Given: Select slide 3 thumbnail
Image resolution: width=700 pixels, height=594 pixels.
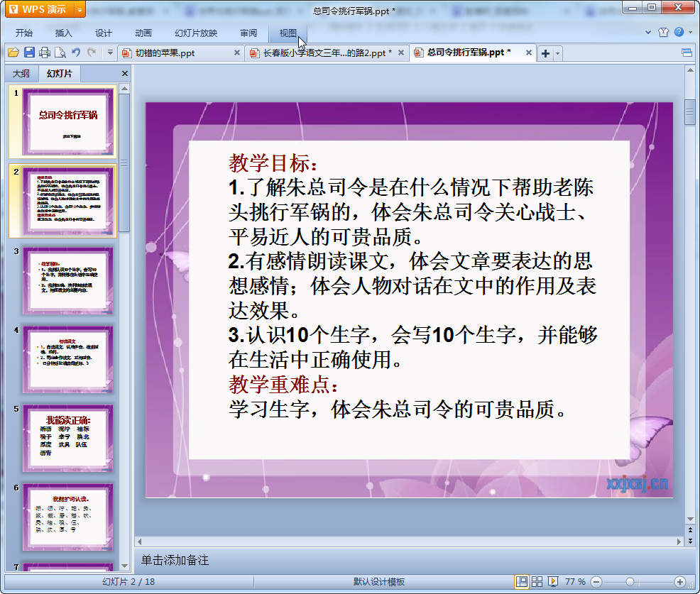Looking at the screenshot, I should [67, 280].
